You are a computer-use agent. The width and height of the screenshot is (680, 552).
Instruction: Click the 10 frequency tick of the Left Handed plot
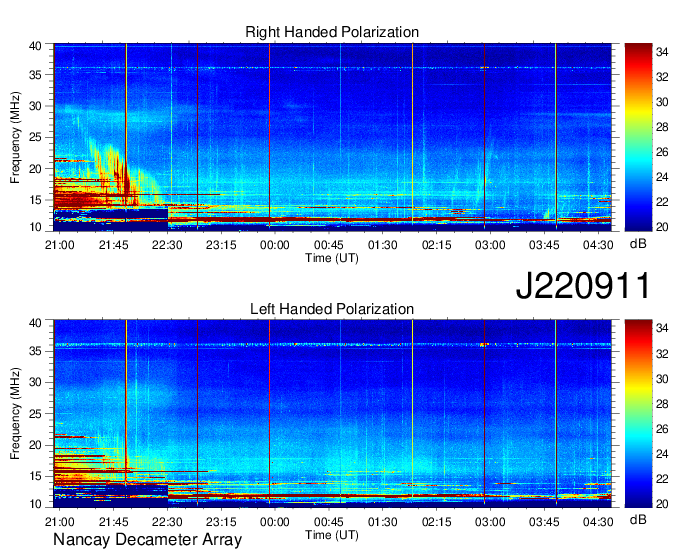pos(35,504)
